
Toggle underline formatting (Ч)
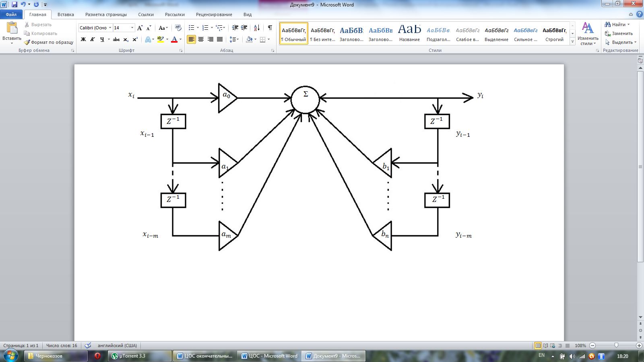point(102,39)
